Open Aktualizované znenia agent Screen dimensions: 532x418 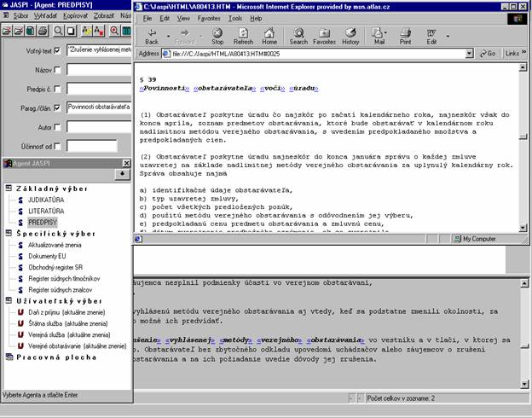point(55,245)
